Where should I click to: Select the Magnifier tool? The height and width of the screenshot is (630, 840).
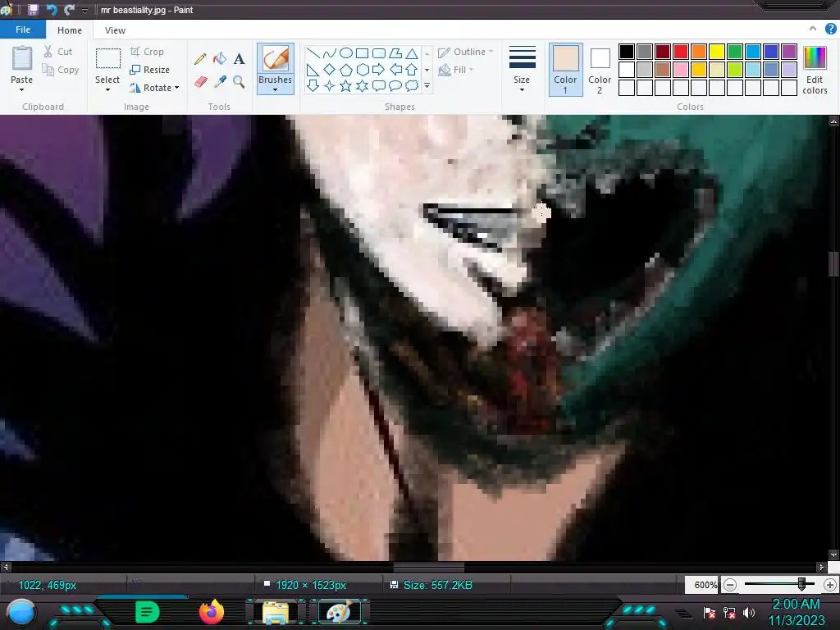239,81
